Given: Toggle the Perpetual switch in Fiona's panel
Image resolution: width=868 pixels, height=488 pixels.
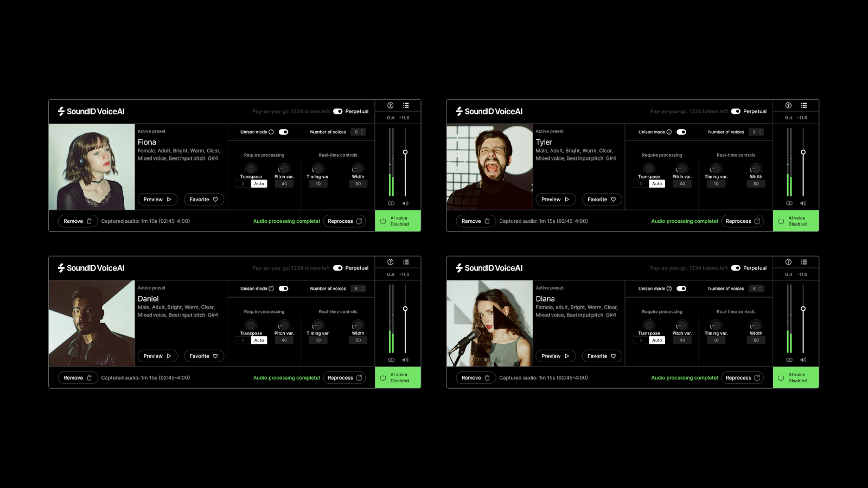Looking at the screenshot, I should pos(337,112).
